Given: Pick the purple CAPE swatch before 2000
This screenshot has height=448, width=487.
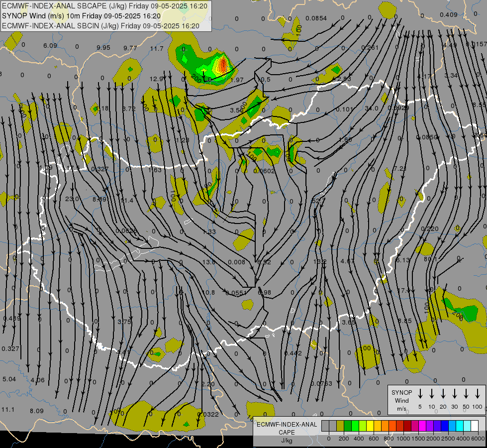Looking at the screenshot, I should 430,426.
